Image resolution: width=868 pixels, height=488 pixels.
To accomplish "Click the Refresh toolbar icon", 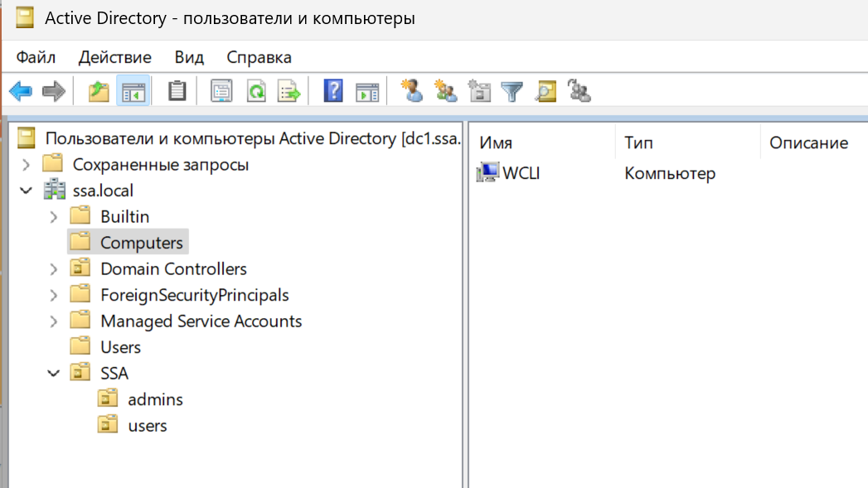I will (x=256, y=91).
